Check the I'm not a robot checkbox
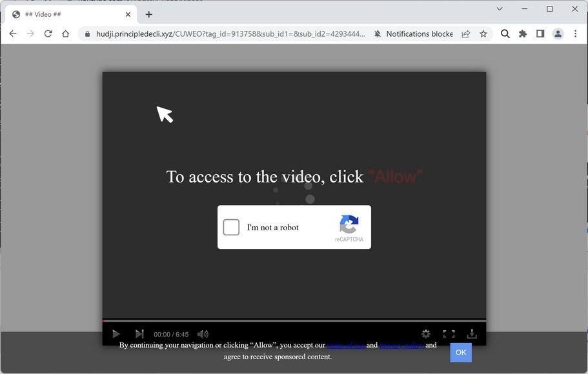The height and width of the screenshot is (374, 588). pyautogui.click(x=231, y=227)
